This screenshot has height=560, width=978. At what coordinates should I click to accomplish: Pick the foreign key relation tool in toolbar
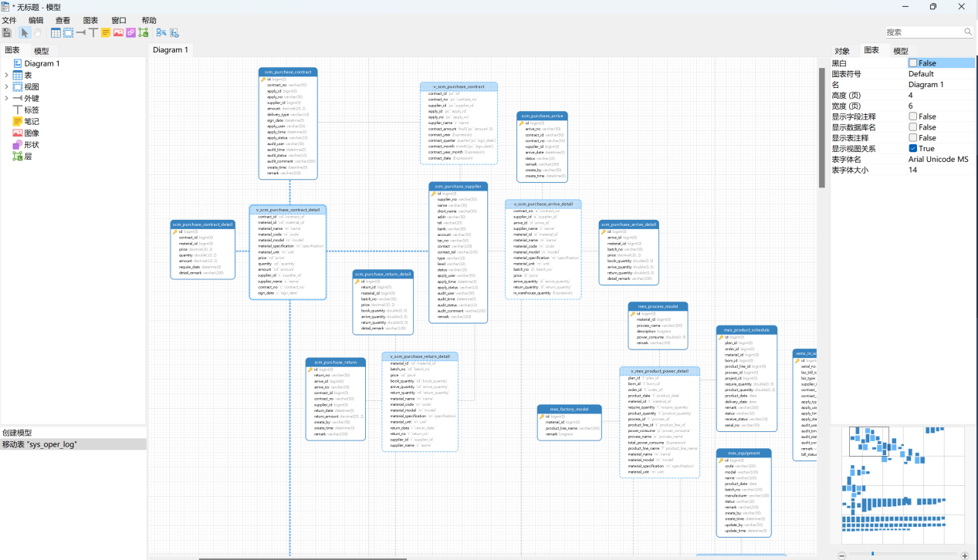pos(81,32)
